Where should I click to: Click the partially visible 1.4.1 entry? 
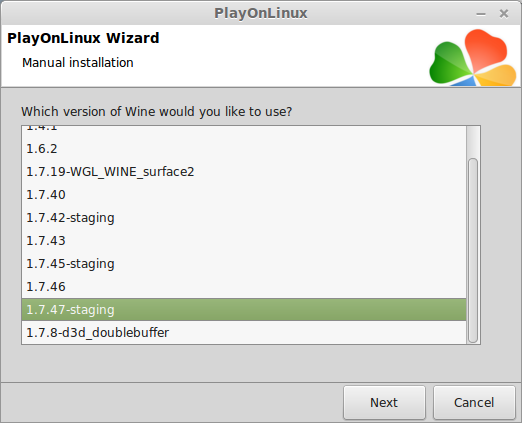(x=244, y=129)
